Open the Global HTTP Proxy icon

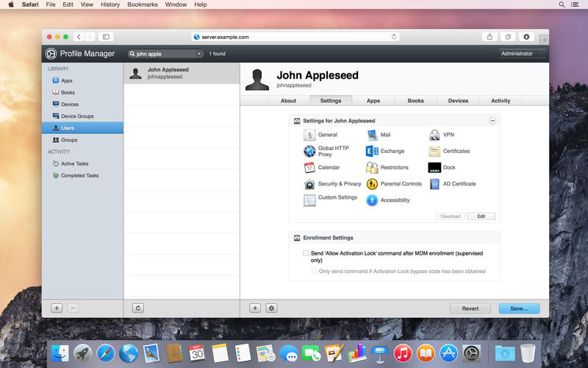coord(309,152)
